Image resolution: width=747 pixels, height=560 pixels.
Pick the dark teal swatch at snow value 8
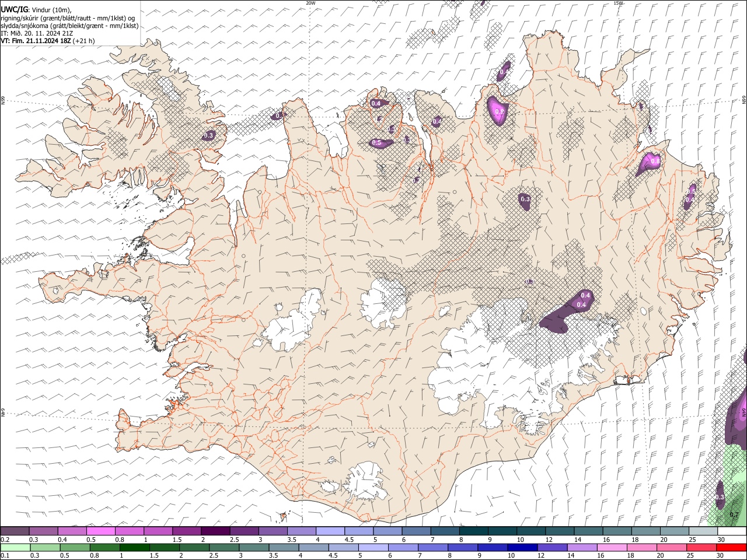click(x=474, y=531)
